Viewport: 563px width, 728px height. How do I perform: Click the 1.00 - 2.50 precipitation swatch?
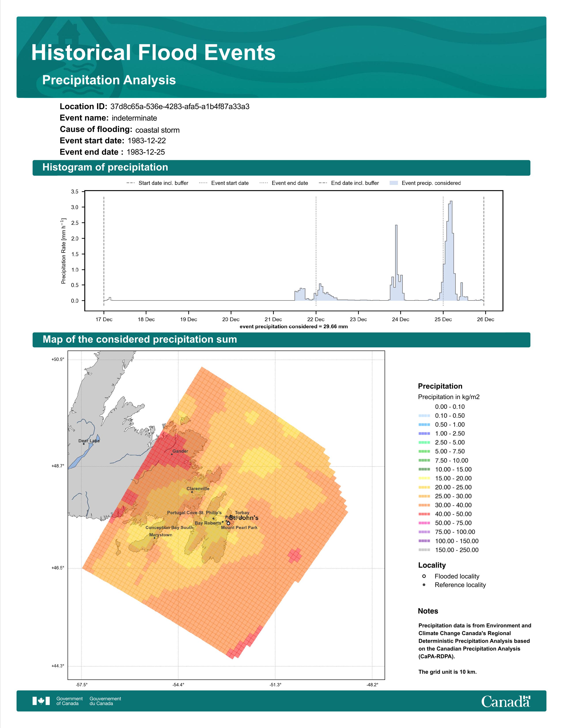coord(424,434)
